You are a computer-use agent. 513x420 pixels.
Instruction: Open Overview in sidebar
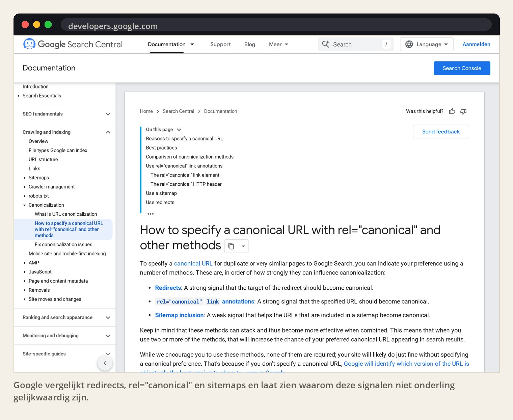[x=38, y=141]
